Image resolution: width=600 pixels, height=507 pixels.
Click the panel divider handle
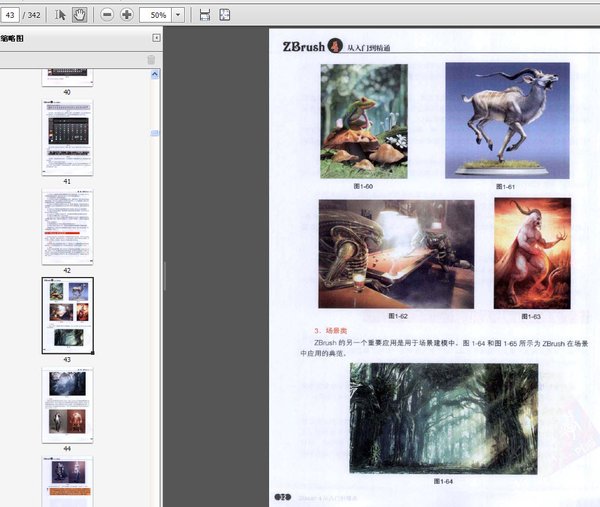coord(165,276)
